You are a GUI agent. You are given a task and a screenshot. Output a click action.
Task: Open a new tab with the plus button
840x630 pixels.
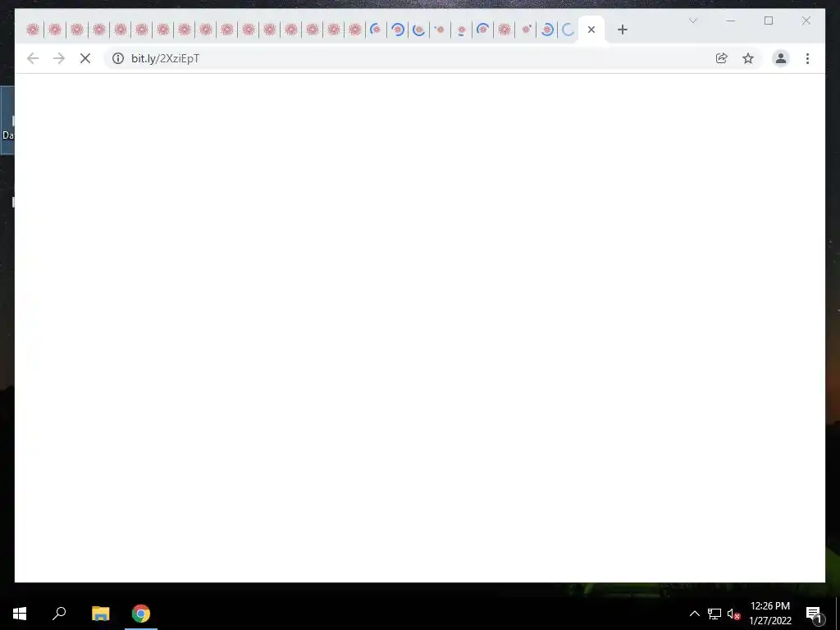tap(622, 30)
